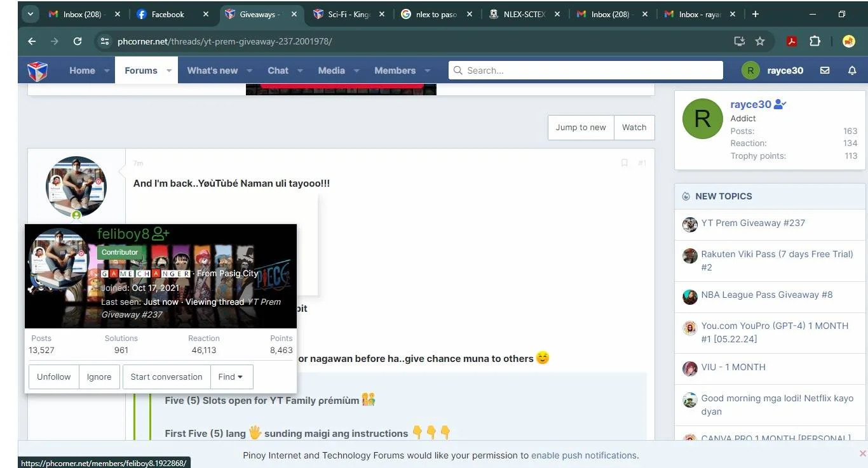
Task: Open a new browser tab
Action: [755, 14]
